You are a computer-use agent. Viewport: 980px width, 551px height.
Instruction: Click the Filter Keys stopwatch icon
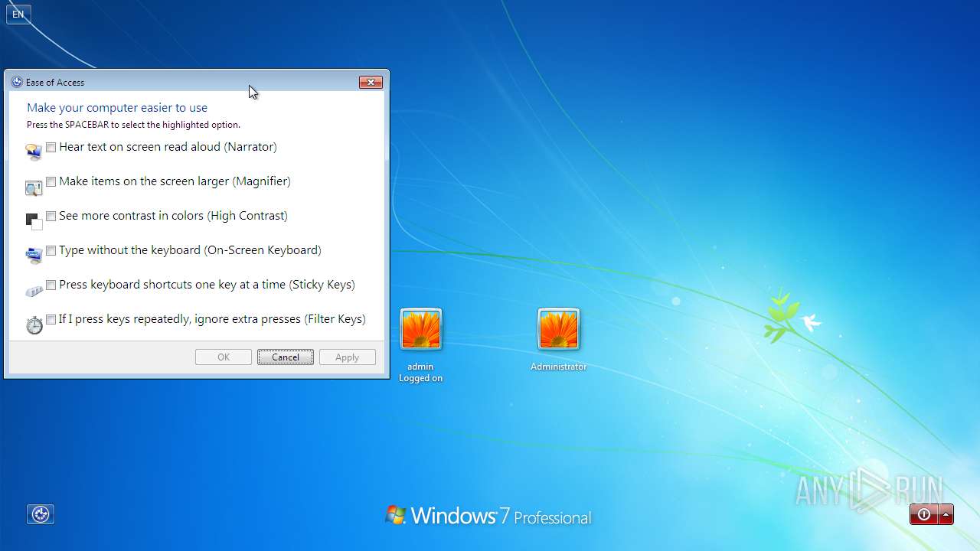click(34, 325)
